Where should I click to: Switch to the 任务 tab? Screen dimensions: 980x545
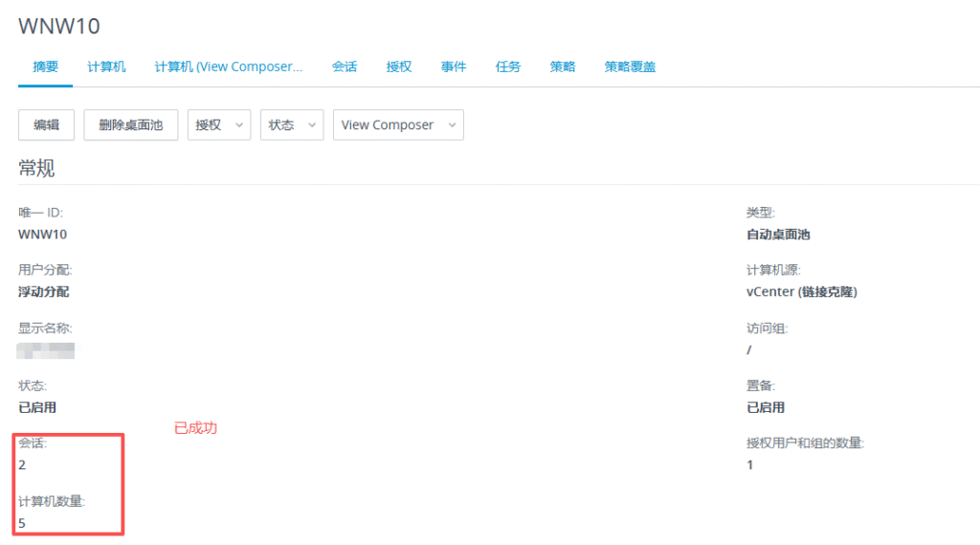pos(508,67)
